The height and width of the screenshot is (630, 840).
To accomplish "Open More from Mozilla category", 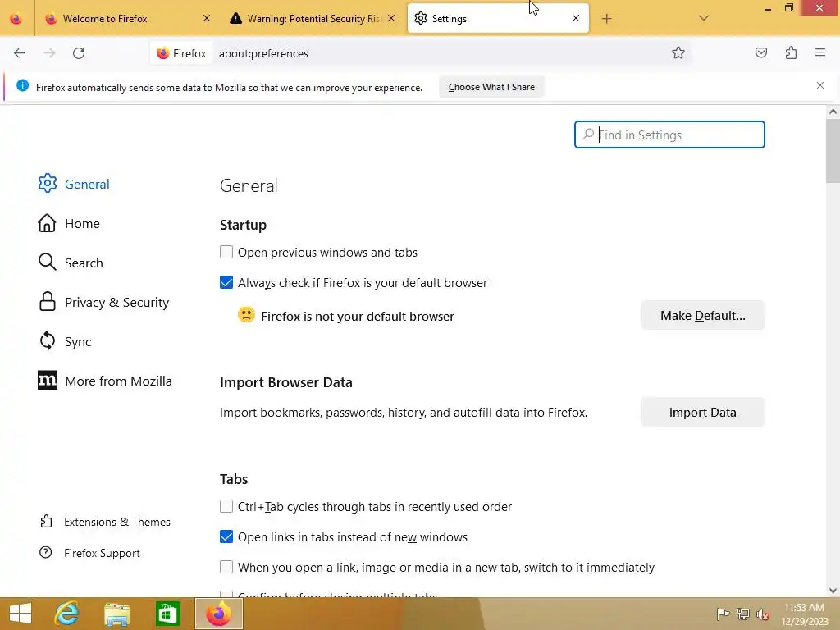I will tap(105, 381).
